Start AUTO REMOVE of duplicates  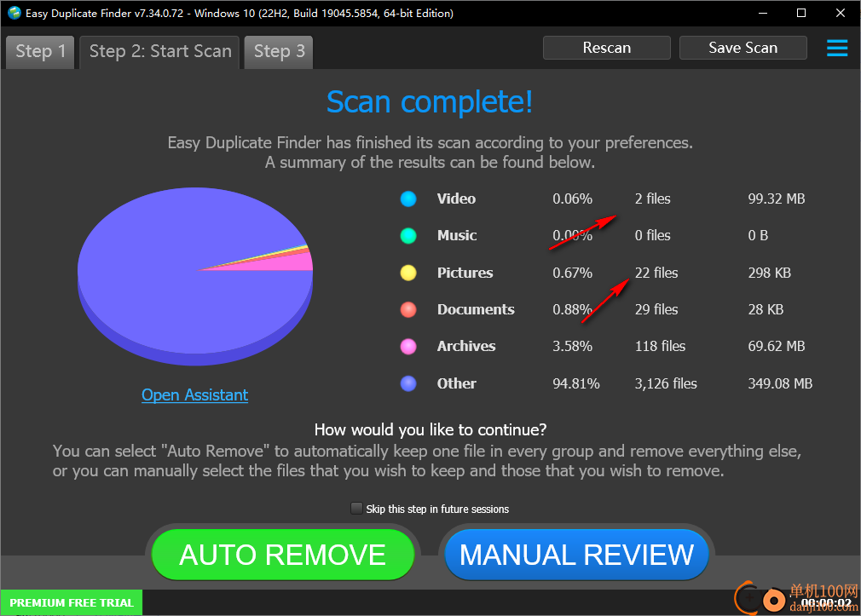point(282,555)
